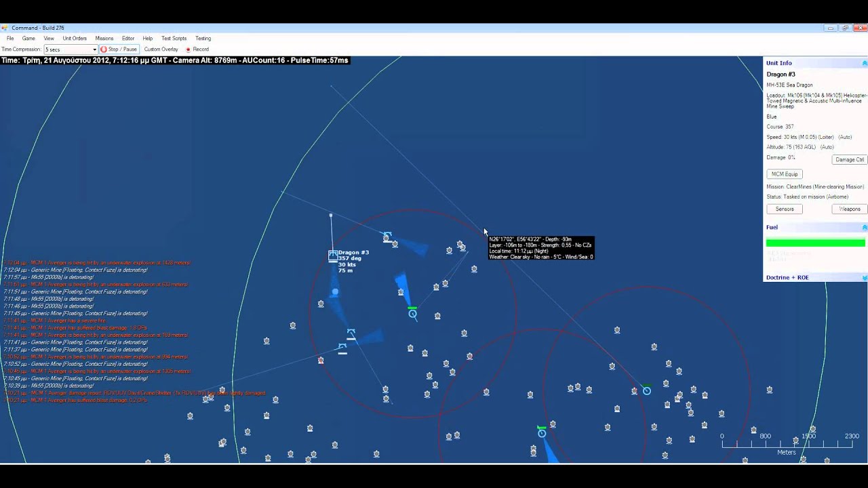Image resolution: width=868 pixels, height=488 pixels.
Task: Click the Loadout: Mk106 description text
Action: point(816,101)
